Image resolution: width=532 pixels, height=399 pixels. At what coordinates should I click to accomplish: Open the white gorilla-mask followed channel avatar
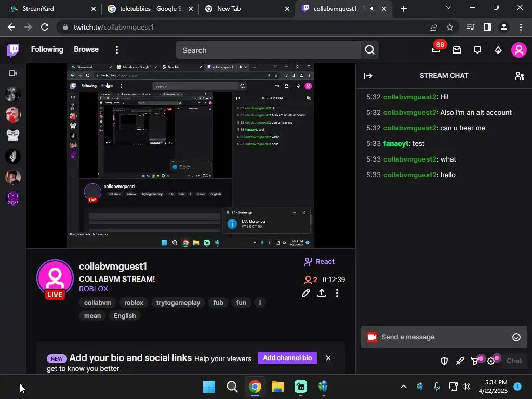[x=13, y=136]
